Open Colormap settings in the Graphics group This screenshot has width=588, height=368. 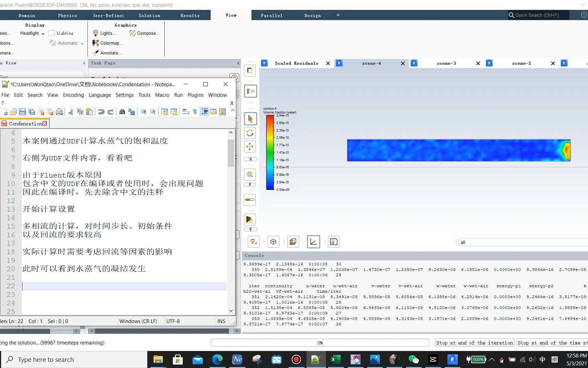click(x=108, y=43)
